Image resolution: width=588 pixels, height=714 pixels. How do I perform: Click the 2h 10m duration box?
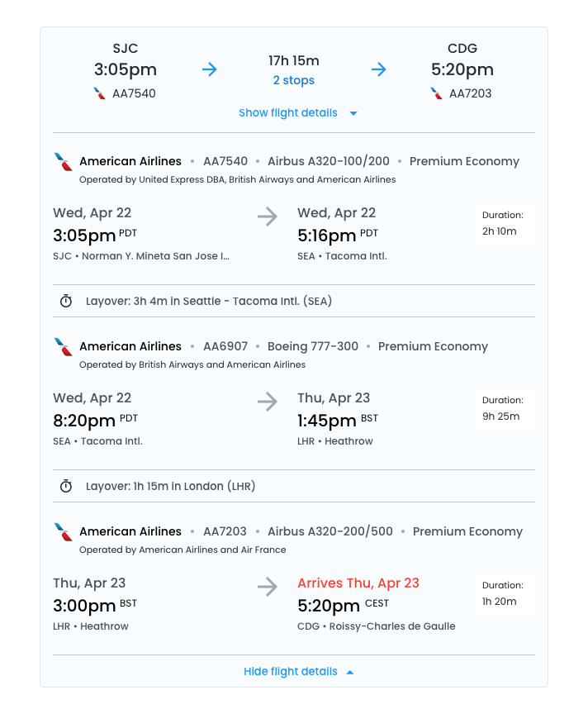(x=505, y=224)
